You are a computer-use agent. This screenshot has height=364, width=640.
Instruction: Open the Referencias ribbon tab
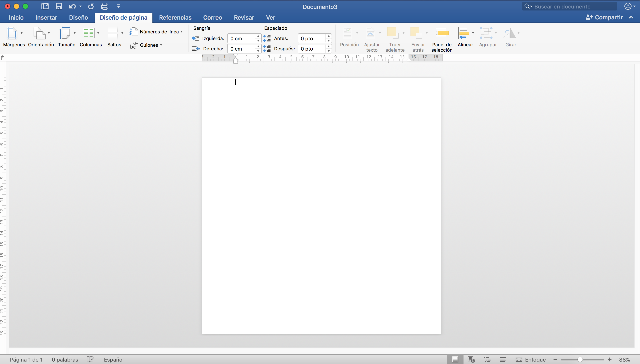[x=175, y=18]
